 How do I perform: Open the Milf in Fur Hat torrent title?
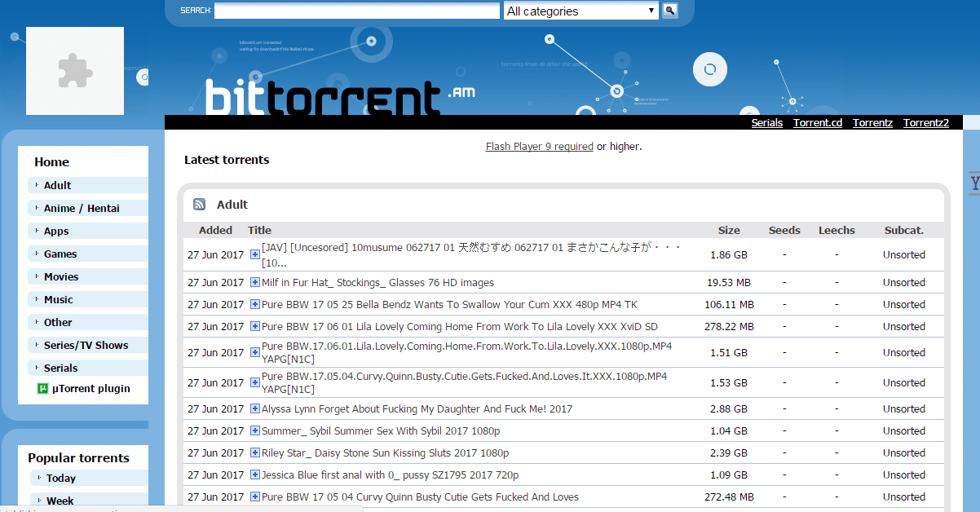[x=377, y=282]
